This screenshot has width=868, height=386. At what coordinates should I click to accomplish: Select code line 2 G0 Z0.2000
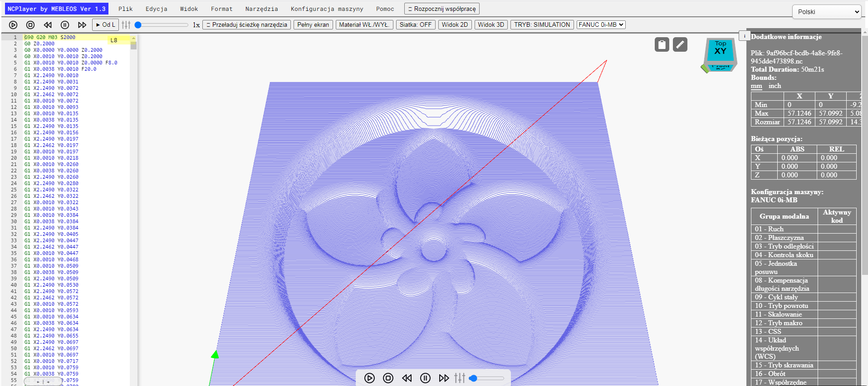[39, 44]
